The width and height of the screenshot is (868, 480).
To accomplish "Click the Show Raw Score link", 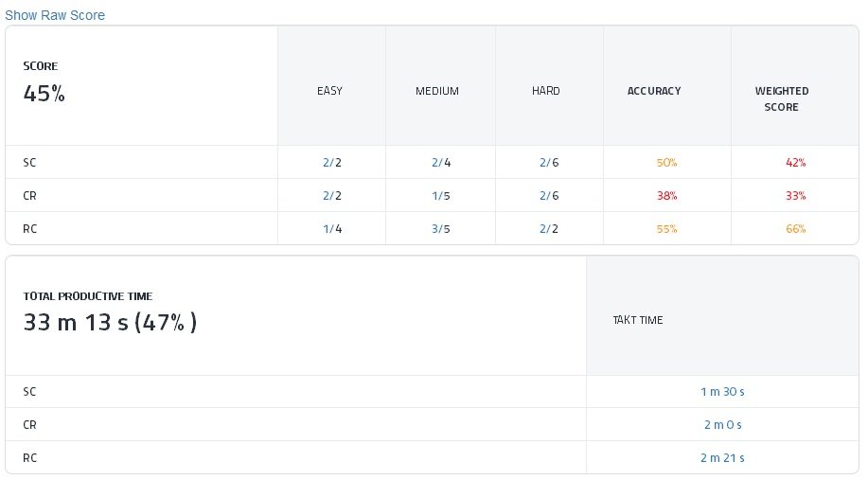I will click(x=55, y=15).
